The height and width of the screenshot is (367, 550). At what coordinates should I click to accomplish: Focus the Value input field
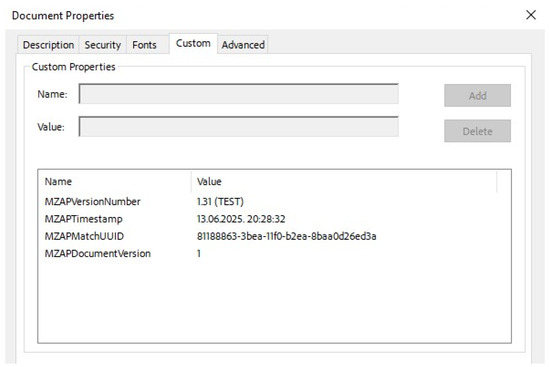(239, 127)
